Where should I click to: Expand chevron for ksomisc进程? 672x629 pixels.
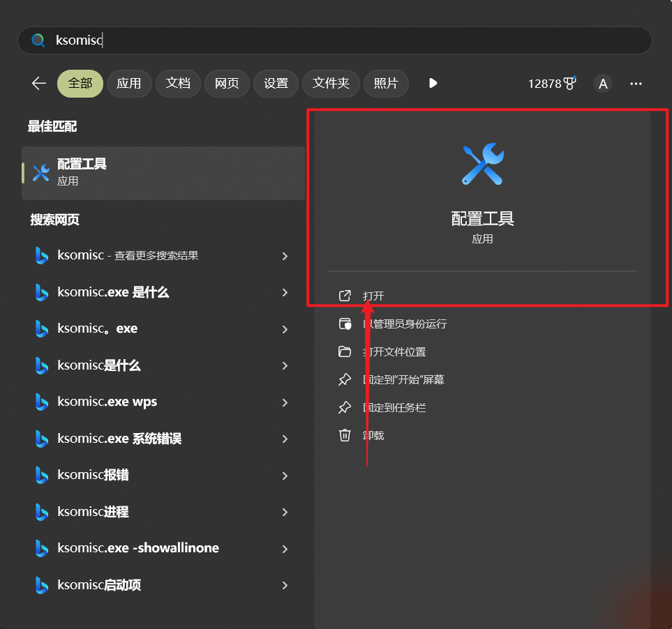point(285,512)
